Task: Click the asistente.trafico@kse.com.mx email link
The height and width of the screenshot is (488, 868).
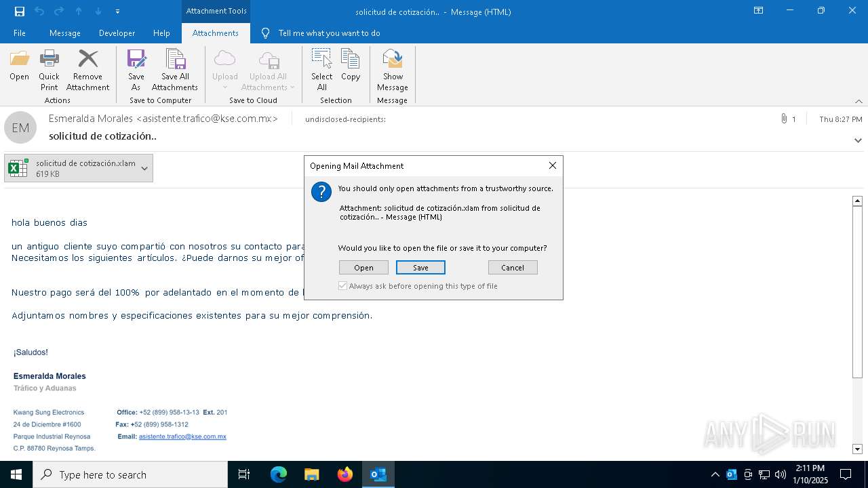Action: pyautogui.click(x=182, y=436)
